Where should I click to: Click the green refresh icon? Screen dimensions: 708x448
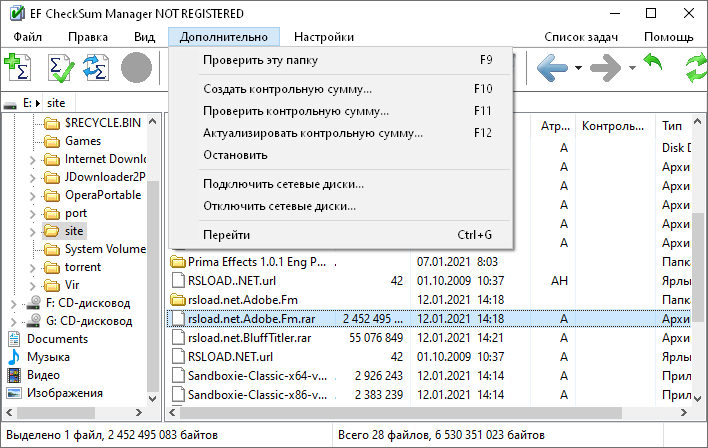point(696,68)
